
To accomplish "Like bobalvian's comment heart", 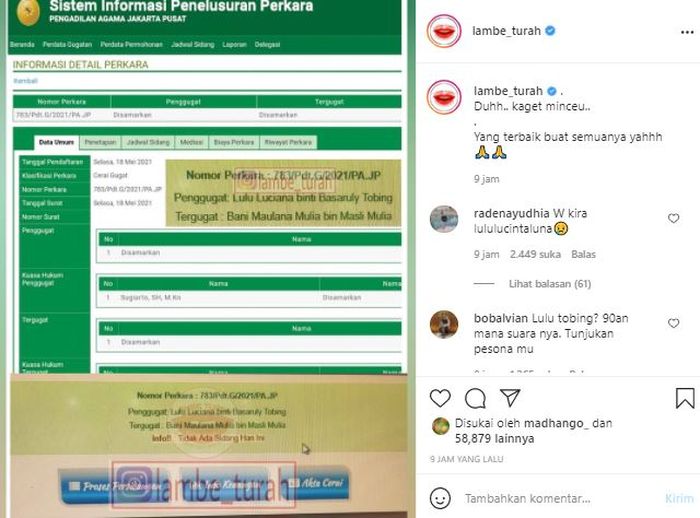I will coord(673,323).
